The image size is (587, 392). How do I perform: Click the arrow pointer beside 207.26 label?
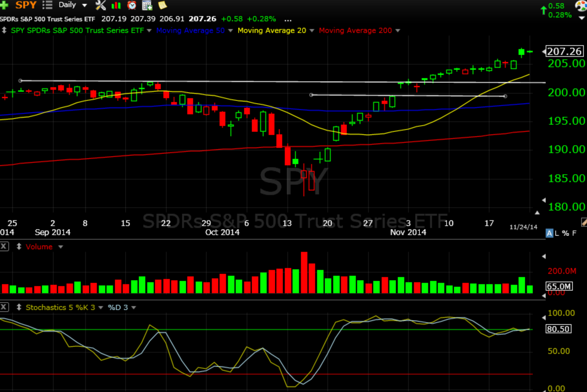544,52
